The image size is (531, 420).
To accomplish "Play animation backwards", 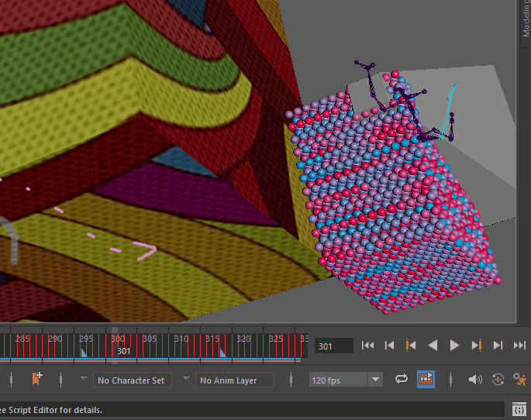I will pos(433,346).
